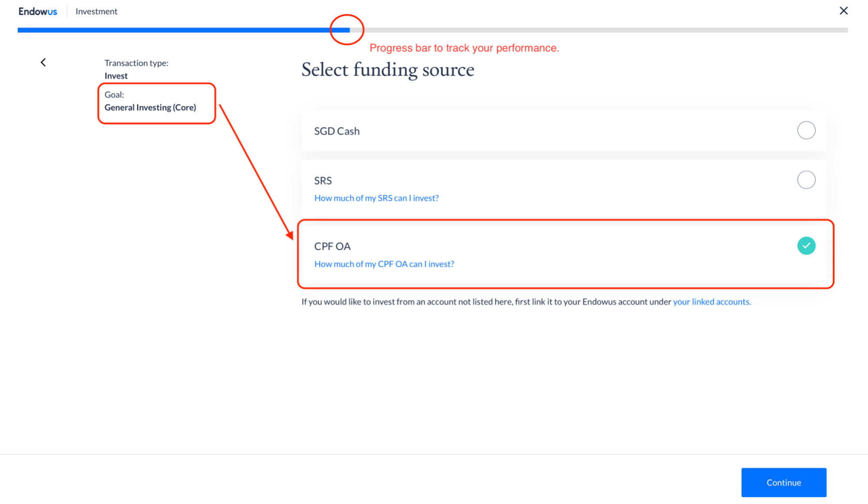Click the grey unfilled progress bar section
Viewport: 868px width, 504px height.
click(599, 30)
